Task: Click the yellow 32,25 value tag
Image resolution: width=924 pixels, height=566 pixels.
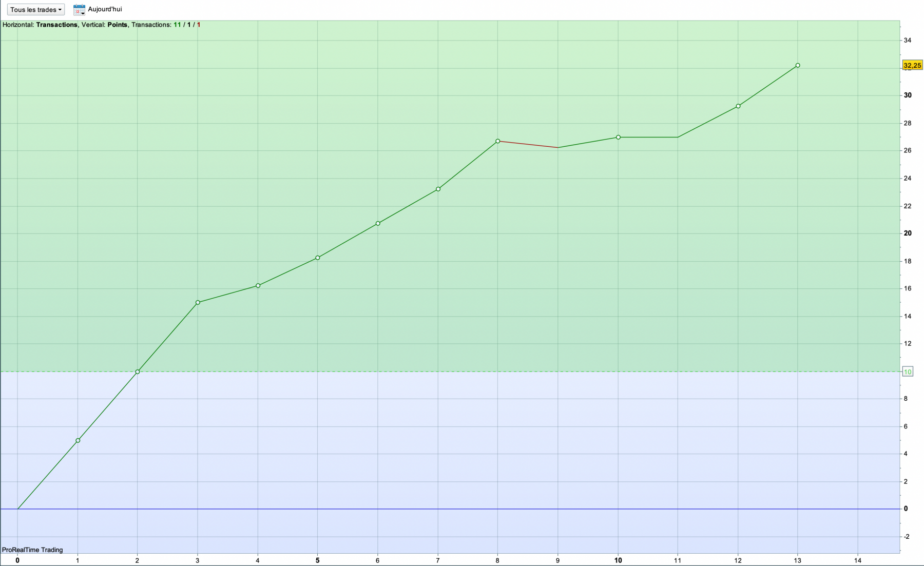Action: (912, 65)
